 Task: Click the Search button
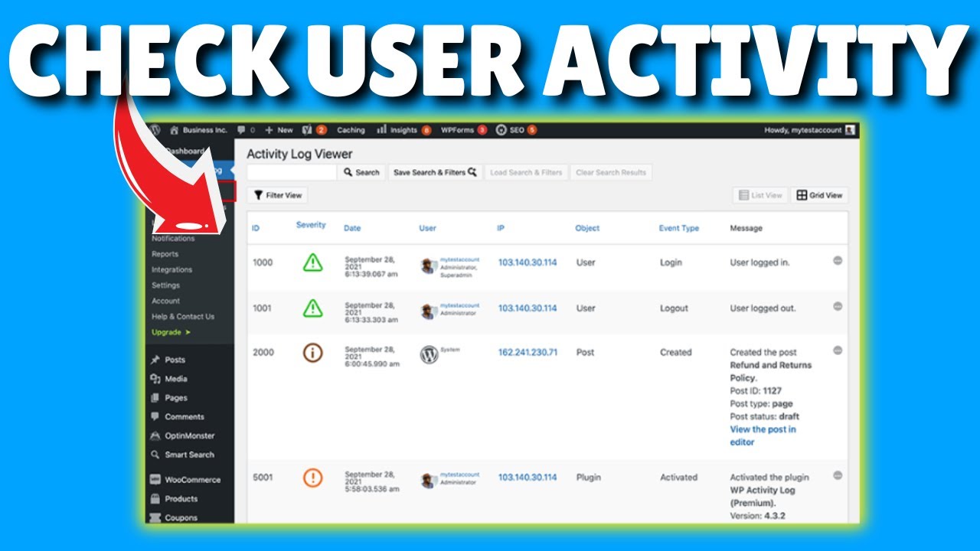[361, 172]
